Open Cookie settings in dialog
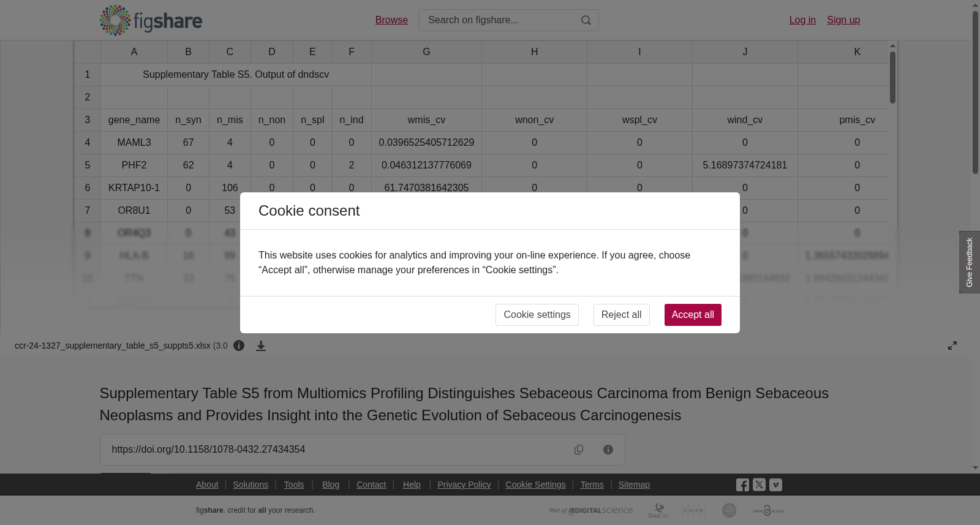Viewport: 980px width, 525px height. 537,315
